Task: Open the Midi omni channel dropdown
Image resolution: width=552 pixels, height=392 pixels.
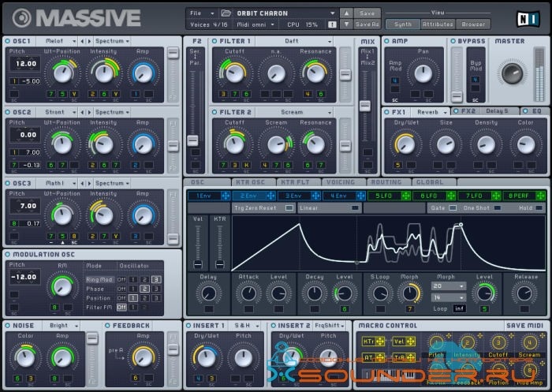Action: click(255, 24)
